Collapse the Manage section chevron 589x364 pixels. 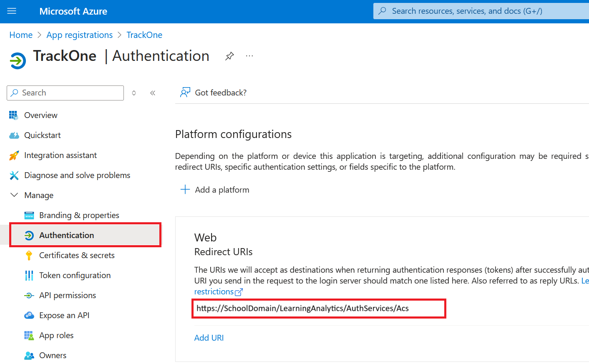(14, 195)
